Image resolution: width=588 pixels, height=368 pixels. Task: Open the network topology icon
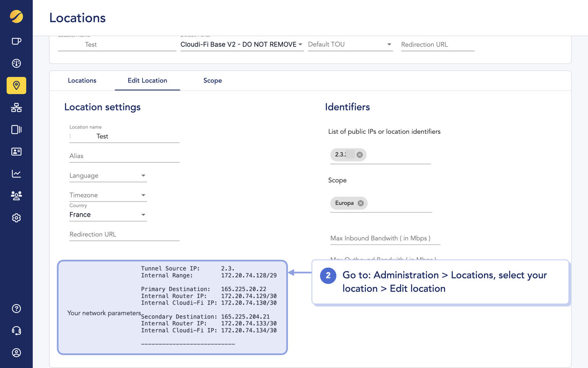16,108
